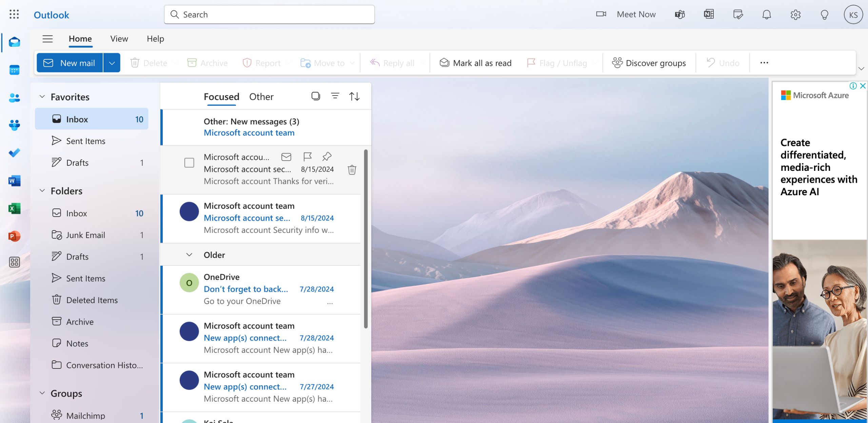
Task: Open Calendar from the left rail
Action: (14, 70)
